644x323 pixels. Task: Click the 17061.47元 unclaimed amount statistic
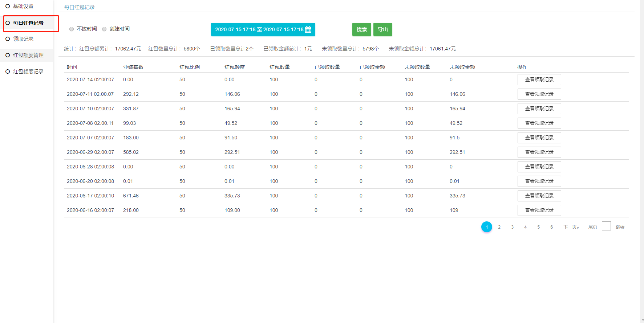pyautogui.click(x=442, y=49)
